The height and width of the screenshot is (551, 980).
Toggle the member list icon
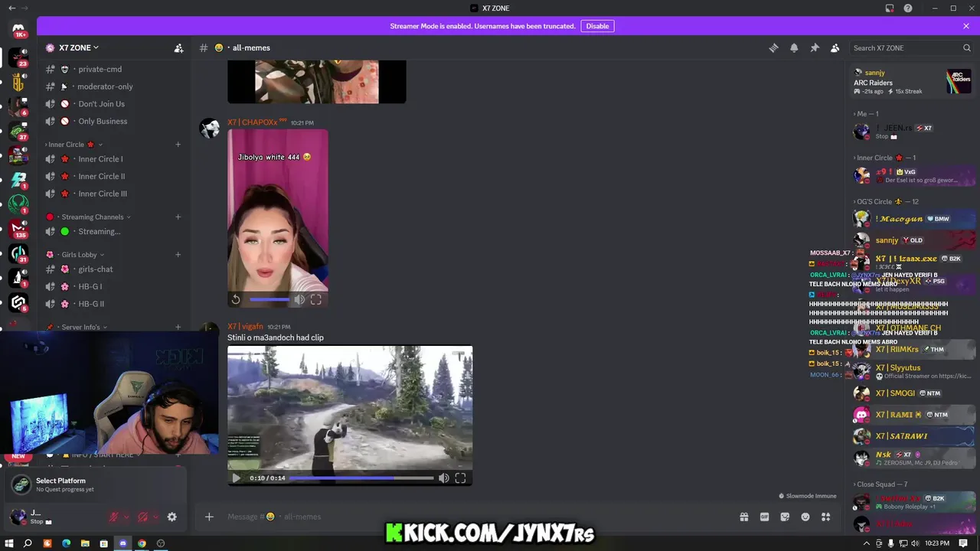[x=835, y=47]
